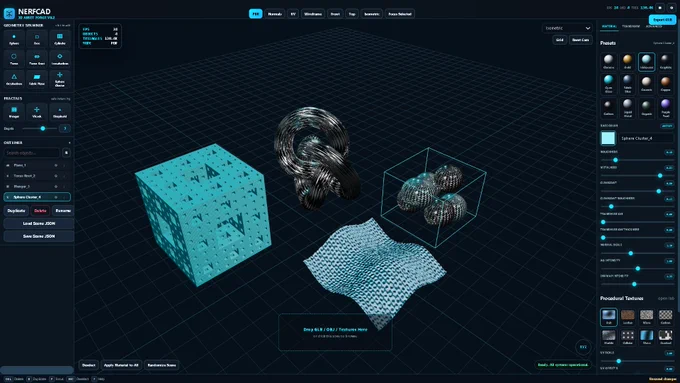Apply the Carbon material preset
680x383 pixels.
(x=608, y=107)
